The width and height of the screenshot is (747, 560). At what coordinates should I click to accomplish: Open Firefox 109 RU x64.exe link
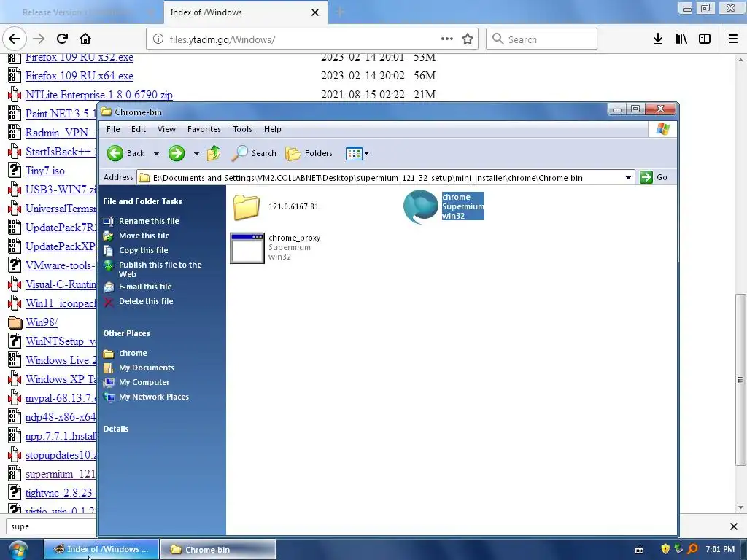coord(79,76)
